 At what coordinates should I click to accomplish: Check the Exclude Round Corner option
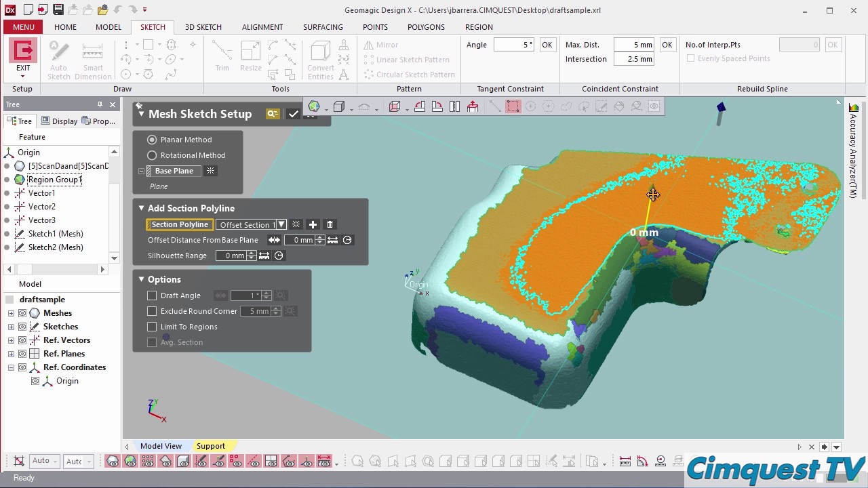(152, 311)
